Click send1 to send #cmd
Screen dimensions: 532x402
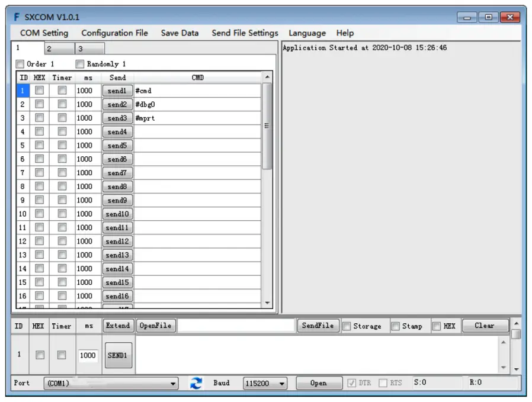[x=118, y=90]
